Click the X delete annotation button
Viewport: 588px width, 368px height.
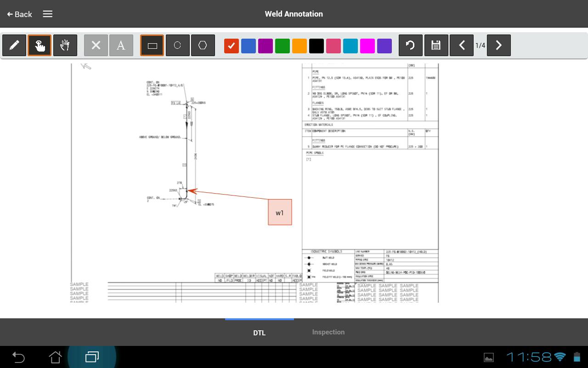(x=96, y=46)
